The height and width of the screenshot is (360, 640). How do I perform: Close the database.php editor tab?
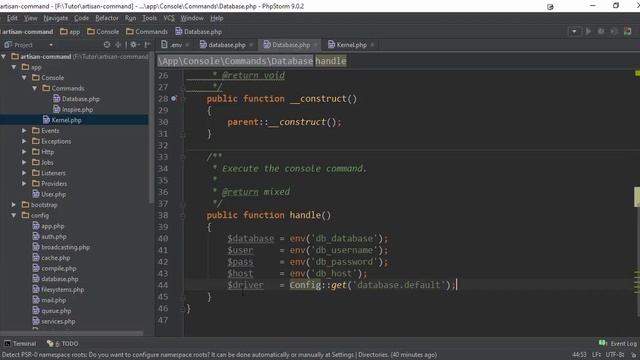point(251,45)
